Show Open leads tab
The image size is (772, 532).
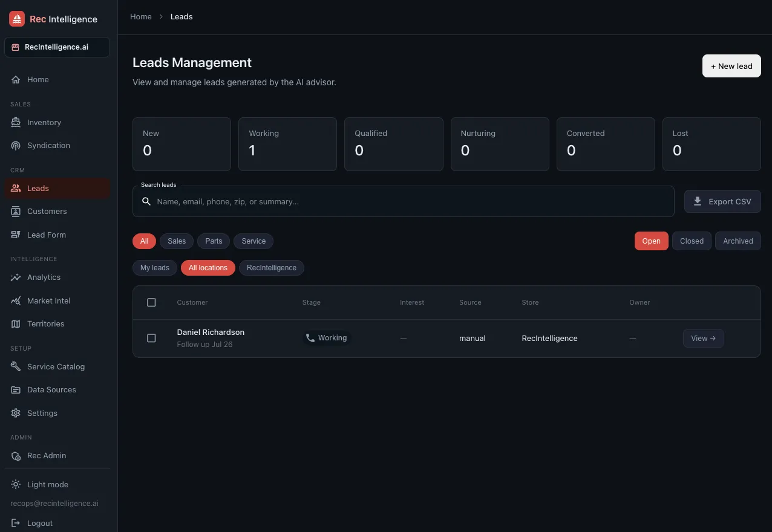(652, 241)
